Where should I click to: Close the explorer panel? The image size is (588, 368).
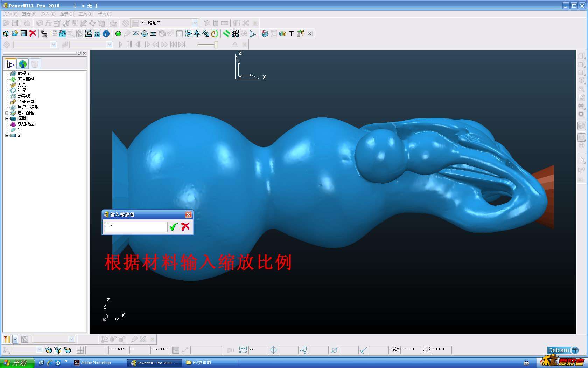coord(84,53)
